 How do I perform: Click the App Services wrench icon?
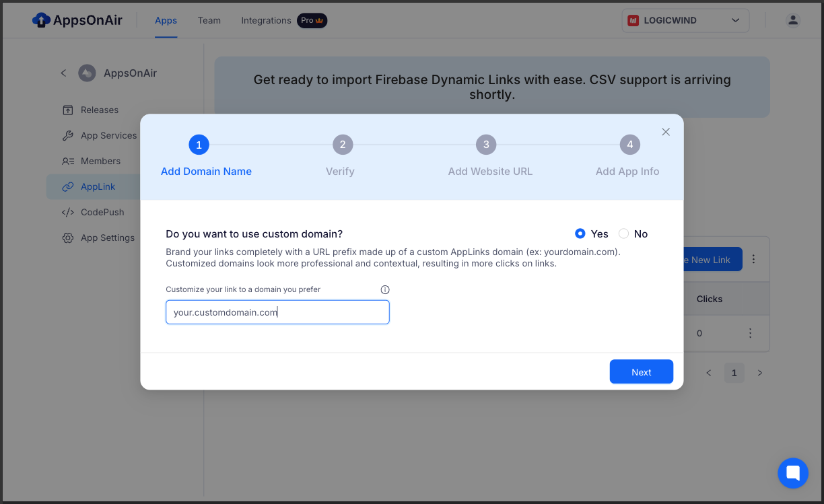(68, 135)
